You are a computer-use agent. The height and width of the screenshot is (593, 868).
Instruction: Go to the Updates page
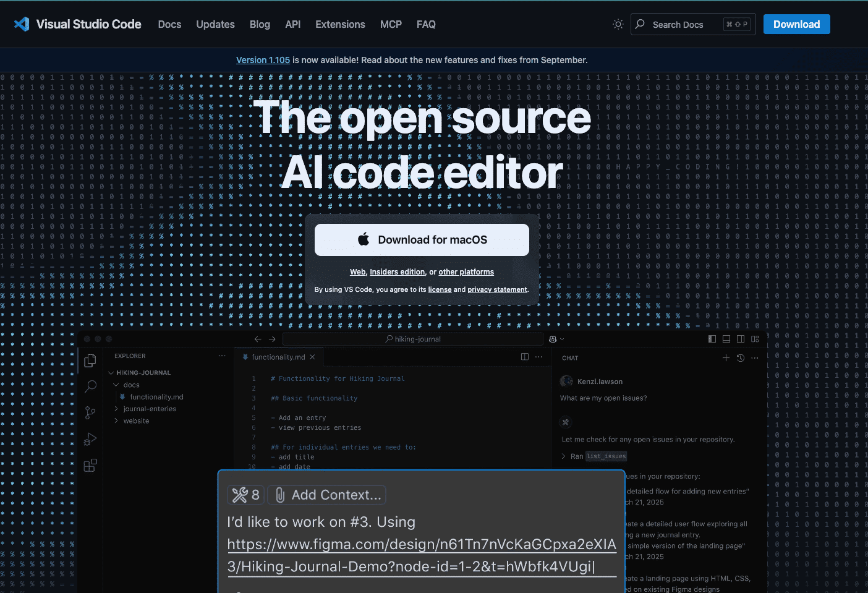(215, 24)
